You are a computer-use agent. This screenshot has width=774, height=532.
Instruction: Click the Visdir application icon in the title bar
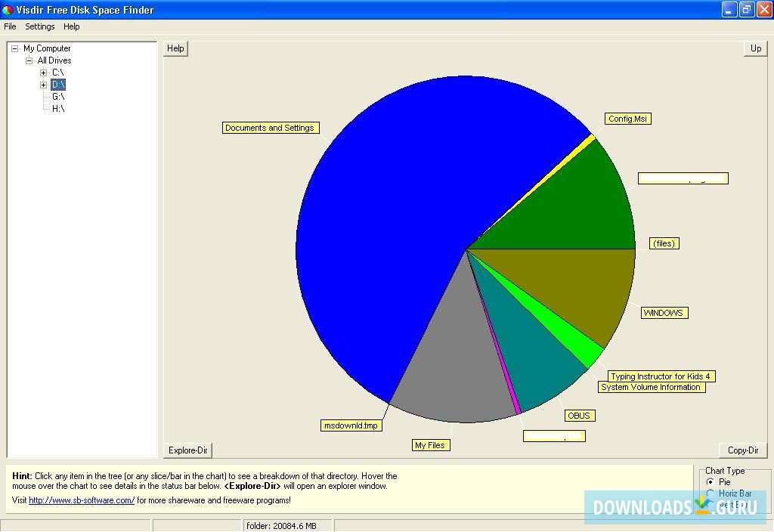pos(8,9)
